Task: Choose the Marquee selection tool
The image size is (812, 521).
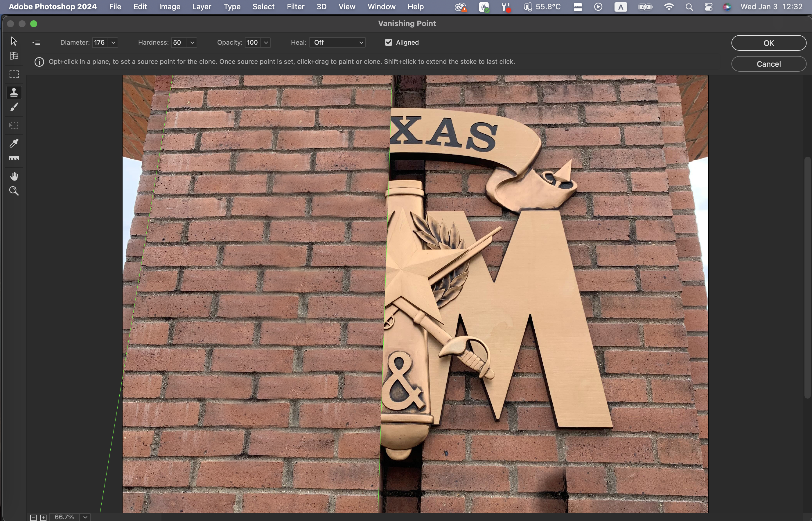Action: (x=14, y=75)
